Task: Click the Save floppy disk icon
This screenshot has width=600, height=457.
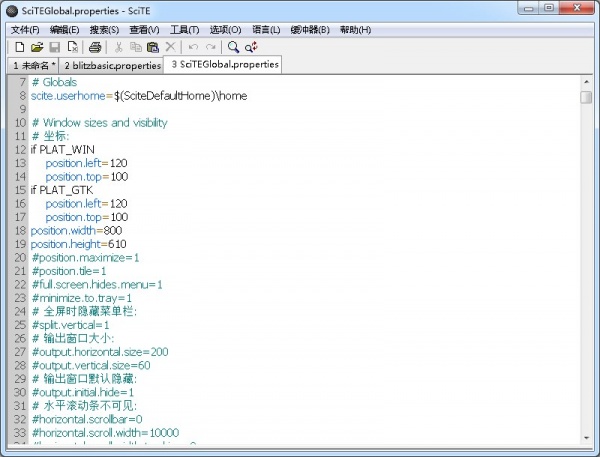Action: [x=55, y=47]
